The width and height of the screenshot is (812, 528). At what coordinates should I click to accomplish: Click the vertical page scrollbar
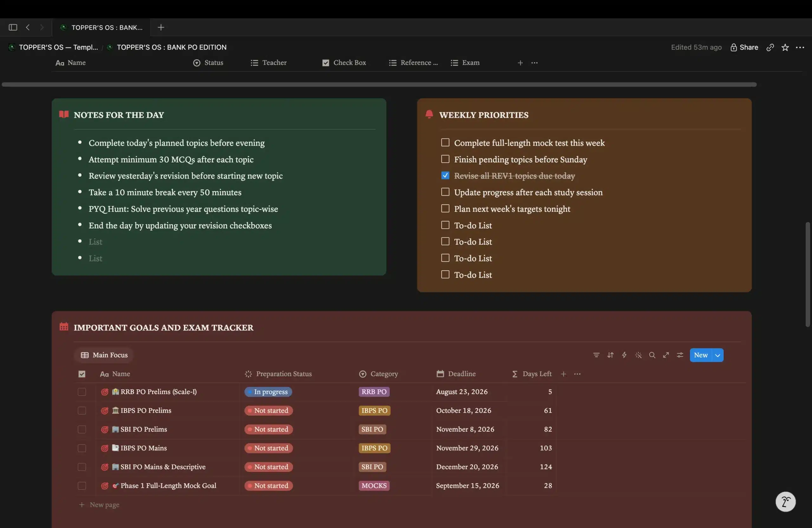(x=807, y=275)
